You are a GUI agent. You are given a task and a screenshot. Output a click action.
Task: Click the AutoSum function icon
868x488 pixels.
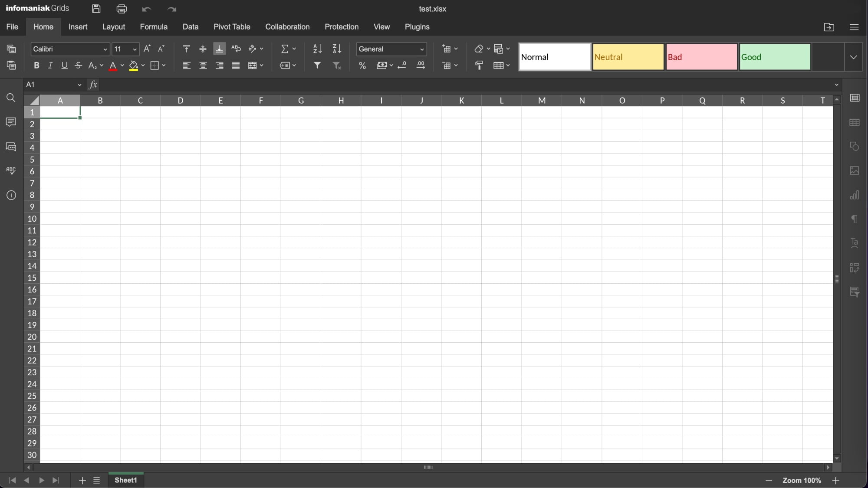(284, 49)
